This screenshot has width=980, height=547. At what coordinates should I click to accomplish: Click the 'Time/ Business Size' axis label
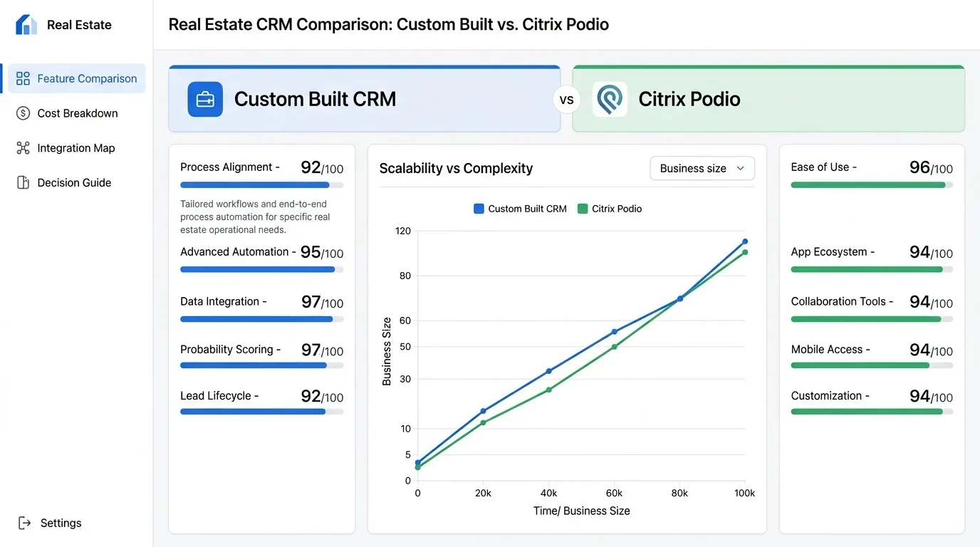582,511
